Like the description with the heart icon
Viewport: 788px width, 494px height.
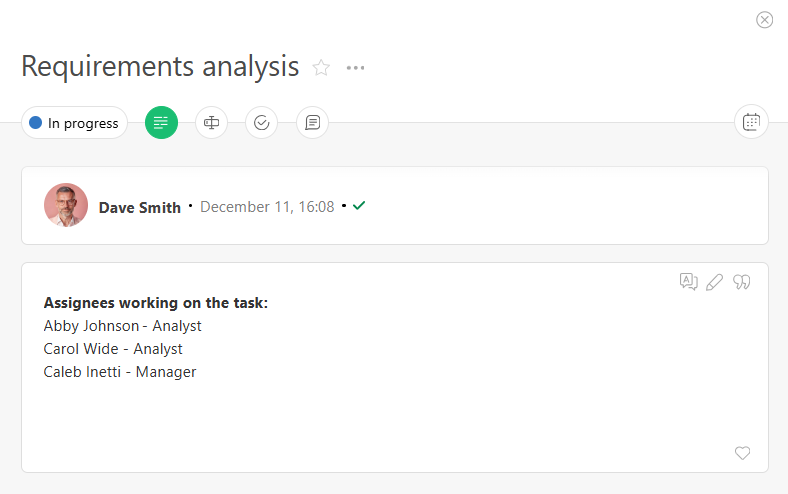point(742,453)
